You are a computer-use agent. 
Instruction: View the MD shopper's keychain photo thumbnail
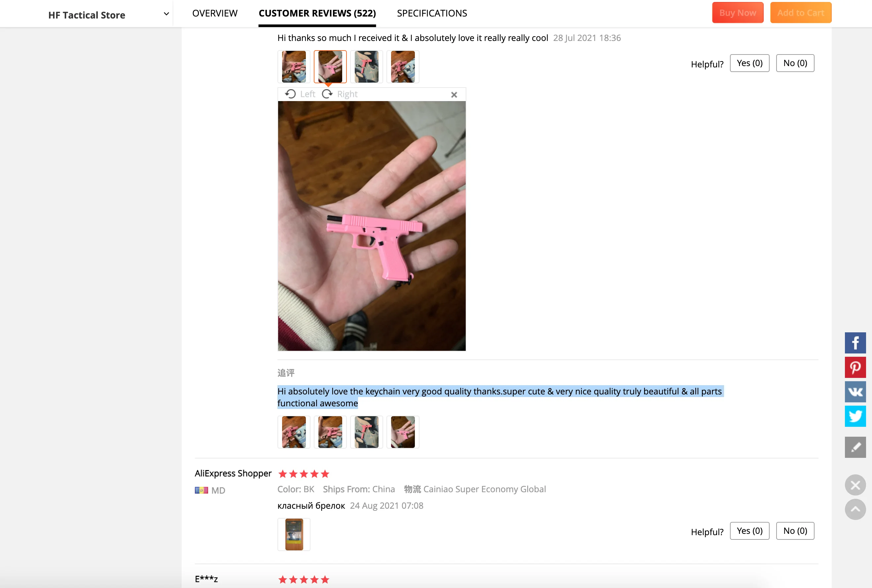(x=294, y=533)
